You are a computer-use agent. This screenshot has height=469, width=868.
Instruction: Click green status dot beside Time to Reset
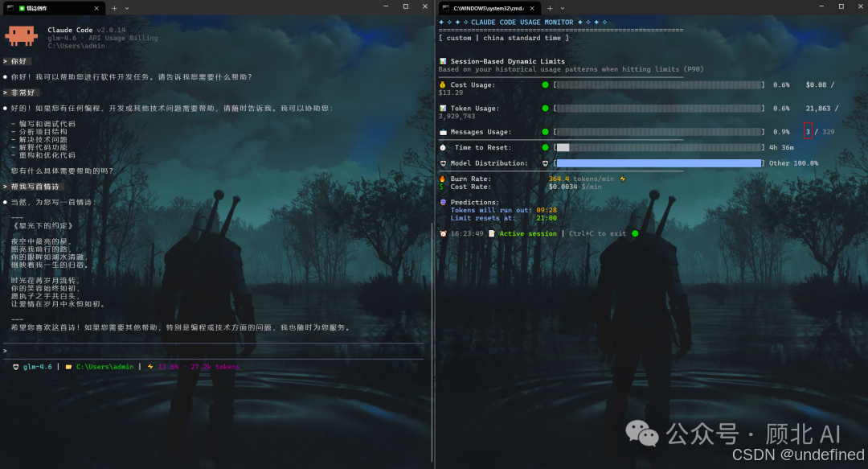[545, 147]
